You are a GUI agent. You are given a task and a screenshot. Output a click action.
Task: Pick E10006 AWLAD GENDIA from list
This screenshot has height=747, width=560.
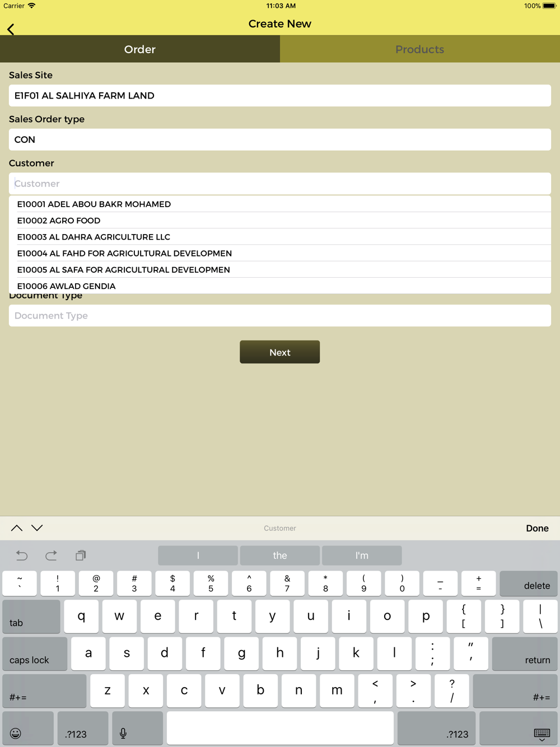tap(280, 286)
